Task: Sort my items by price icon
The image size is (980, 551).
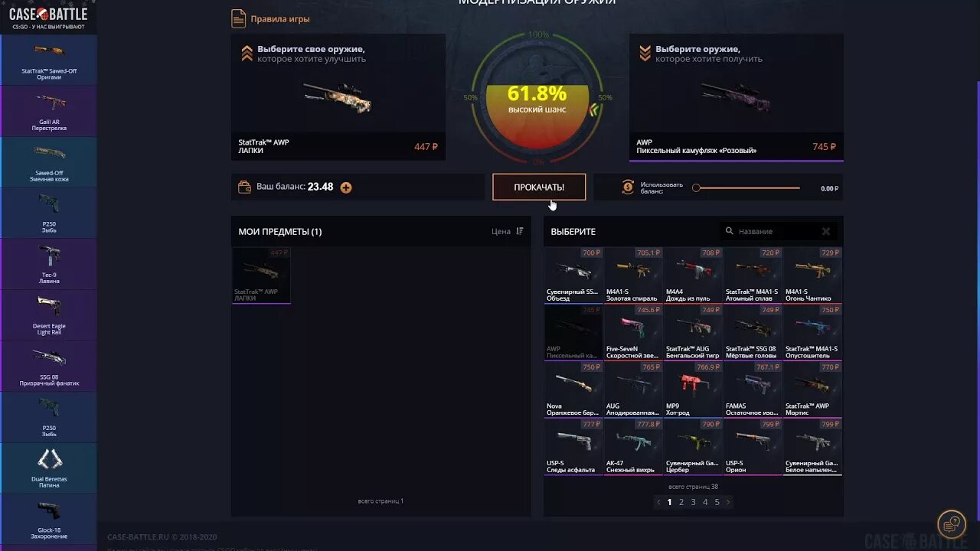Action: click(520, 231)
